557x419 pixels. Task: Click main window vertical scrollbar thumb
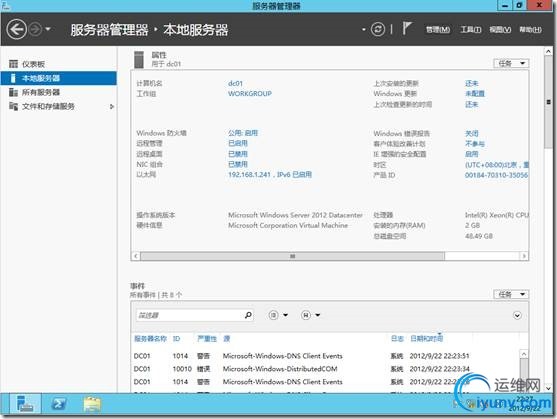[x=548, y=102]
